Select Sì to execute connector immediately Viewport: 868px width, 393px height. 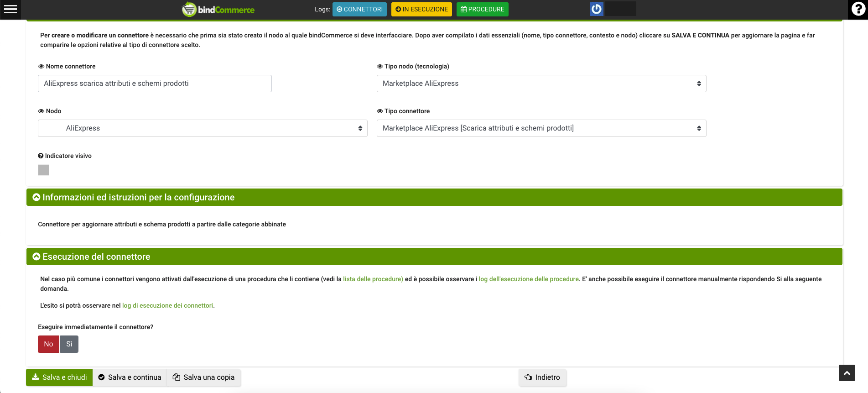(x=69, y=344)
